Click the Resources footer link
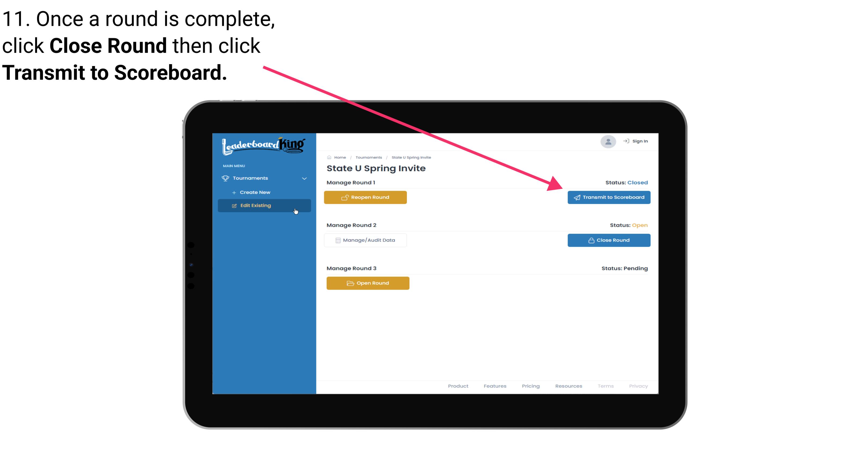Viewport: 868px width, 467px height. pyautogui.click(x=568, y=386)
